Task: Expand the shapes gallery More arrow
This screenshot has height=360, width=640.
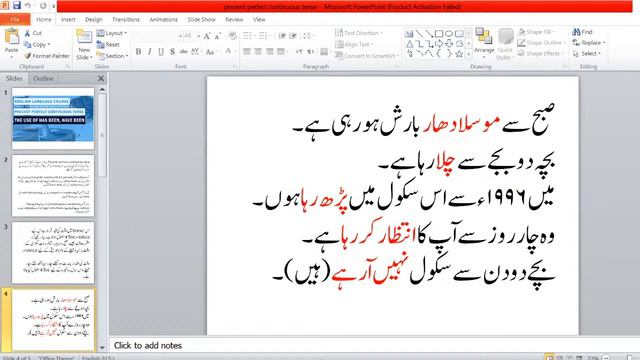Action: click(x=469, y=54)
